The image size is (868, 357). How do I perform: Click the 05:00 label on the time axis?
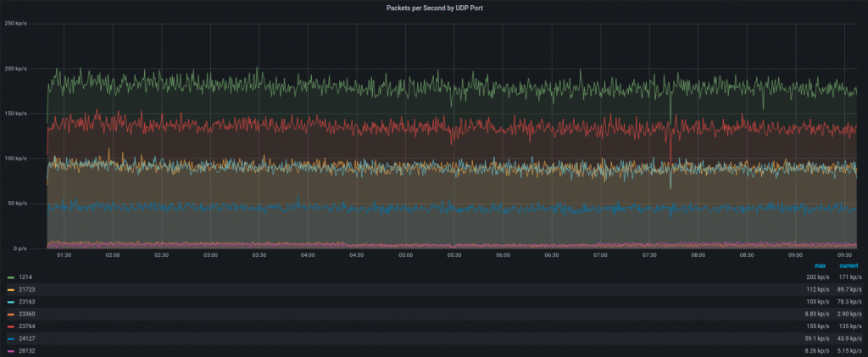tap(405, 254)
